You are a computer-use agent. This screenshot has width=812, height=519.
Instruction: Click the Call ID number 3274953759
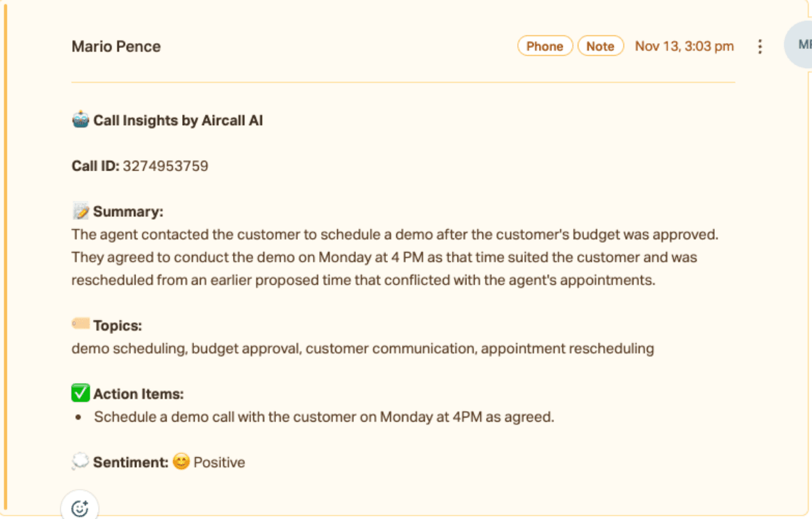pos(165,166)
